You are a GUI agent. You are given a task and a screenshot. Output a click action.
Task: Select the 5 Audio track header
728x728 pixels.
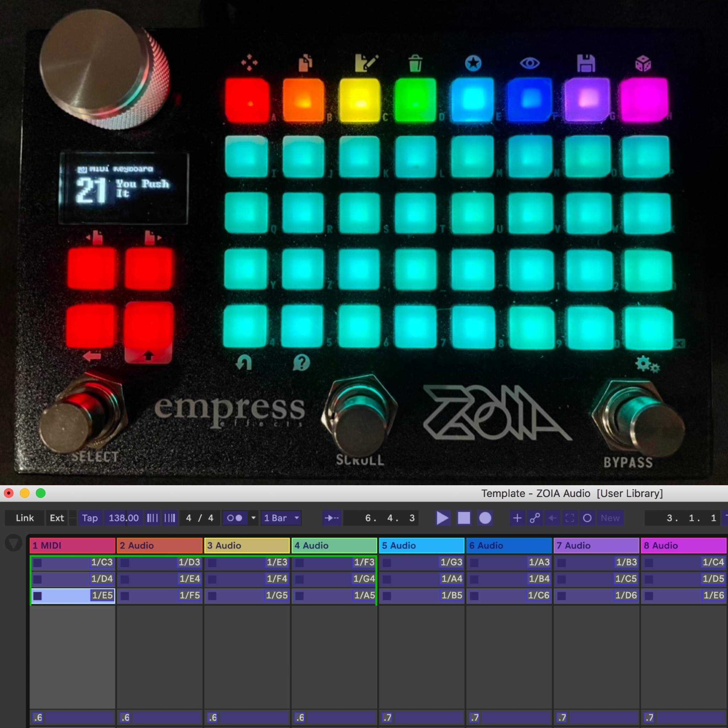pyautogui.click(x=422, y=545)
